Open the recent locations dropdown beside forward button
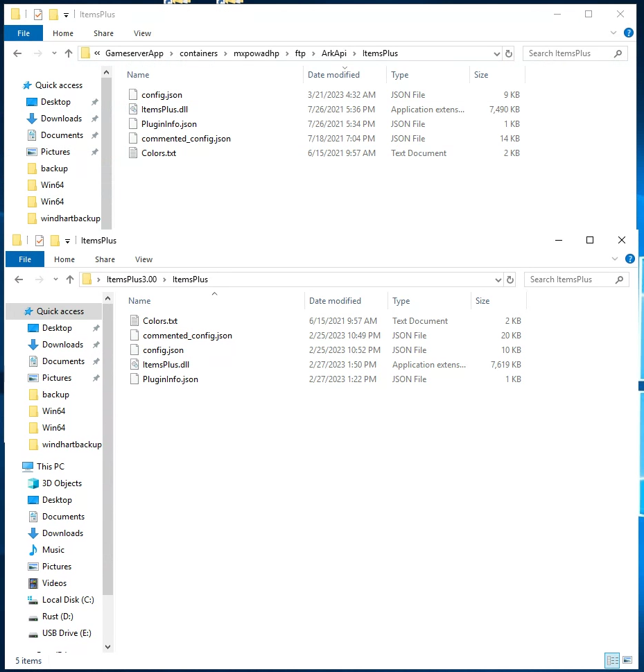 (53, 53)
